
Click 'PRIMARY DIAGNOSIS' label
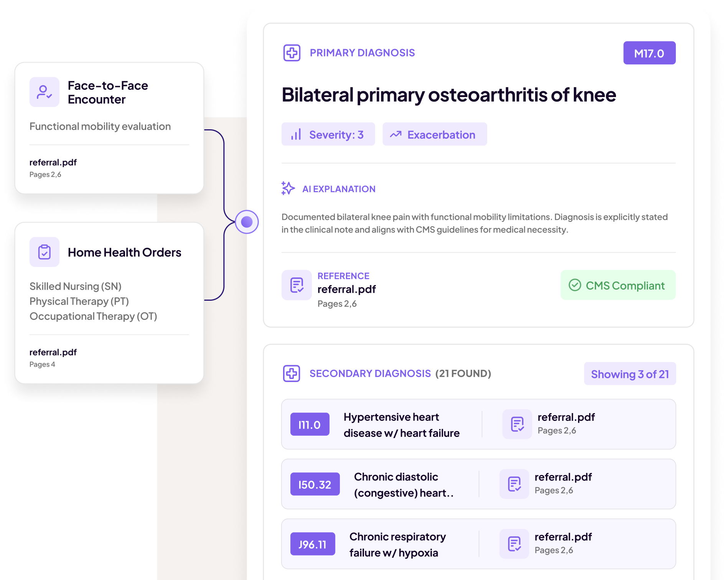[x=362, y=53]
